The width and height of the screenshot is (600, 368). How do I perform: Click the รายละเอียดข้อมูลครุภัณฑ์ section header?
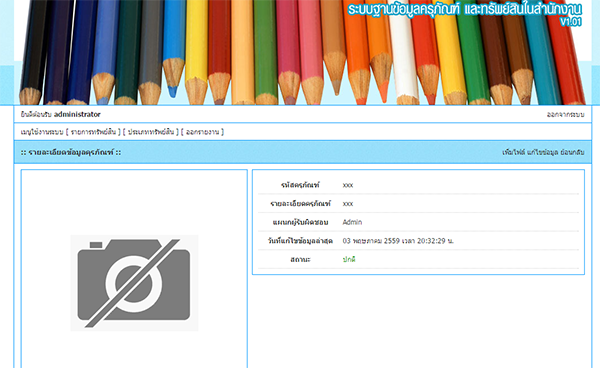(x=71, y=152)
